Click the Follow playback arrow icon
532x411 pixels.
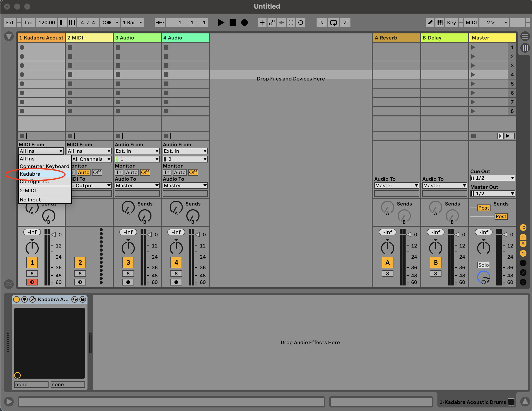(160, 23)
